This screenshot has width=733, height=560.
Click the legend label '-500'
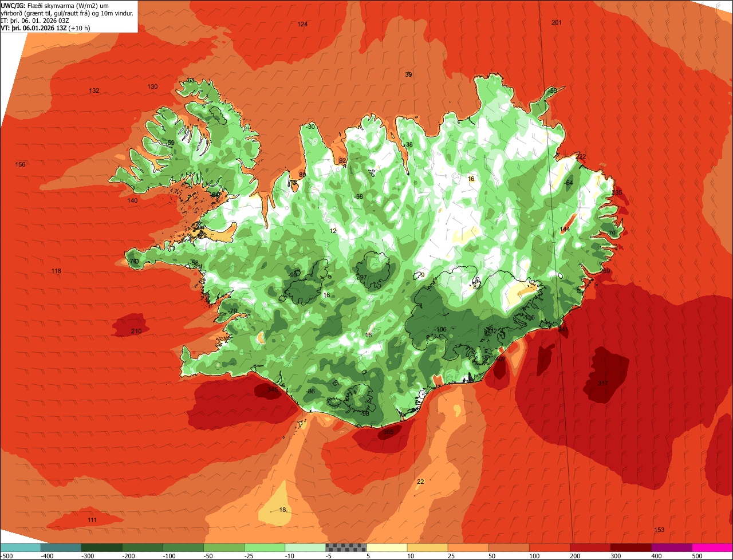tap(6, 556)
